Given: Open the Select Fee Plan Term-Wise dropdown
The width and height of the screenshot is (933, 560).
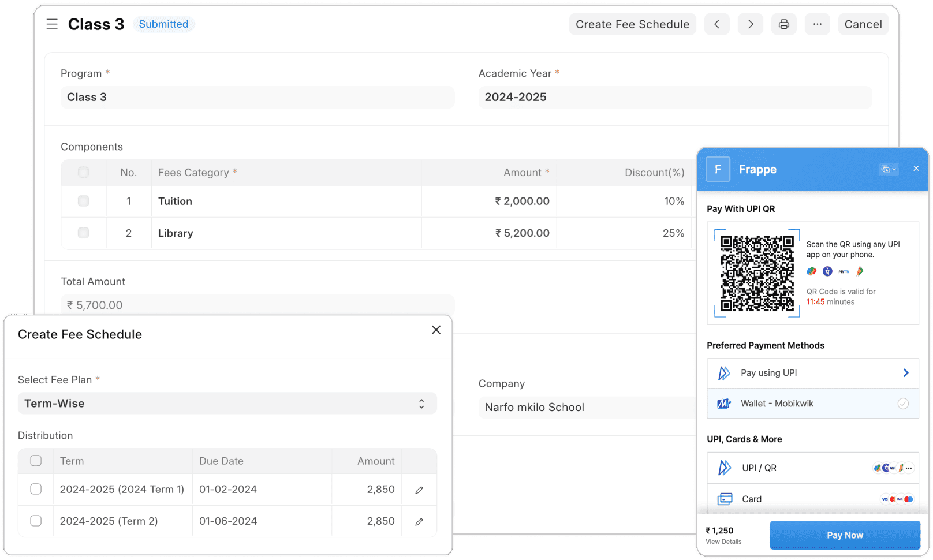Looking at the screenshot, I should pyautogui.click(x=227, y=403).
